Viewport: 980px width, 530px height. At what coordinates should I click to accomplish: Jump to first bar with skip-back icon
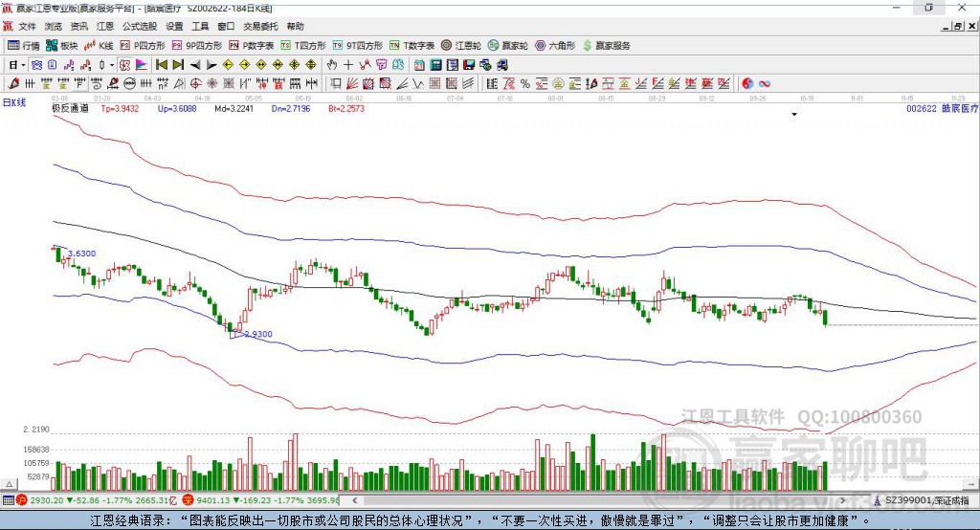pyautogui.click(x=161, y=65)
